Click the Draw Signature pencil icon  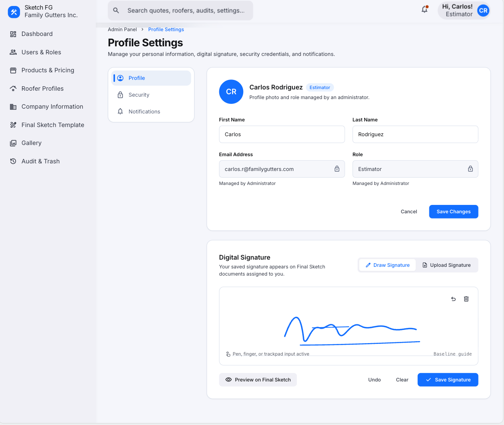pos(368,265)
